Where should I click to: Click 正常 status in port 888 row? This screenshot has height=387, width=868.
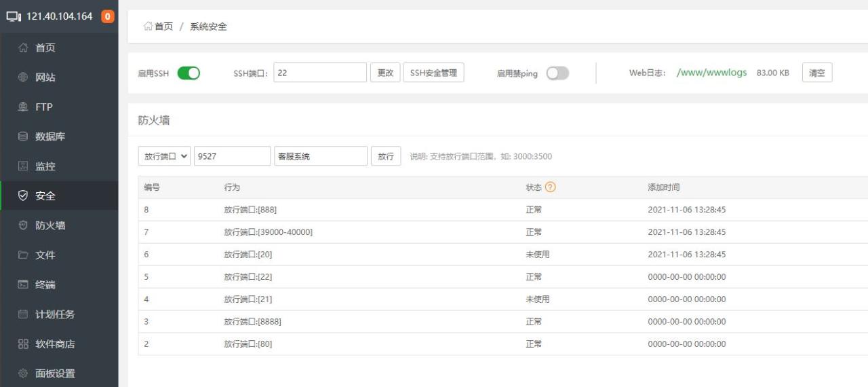pos(534,210)
